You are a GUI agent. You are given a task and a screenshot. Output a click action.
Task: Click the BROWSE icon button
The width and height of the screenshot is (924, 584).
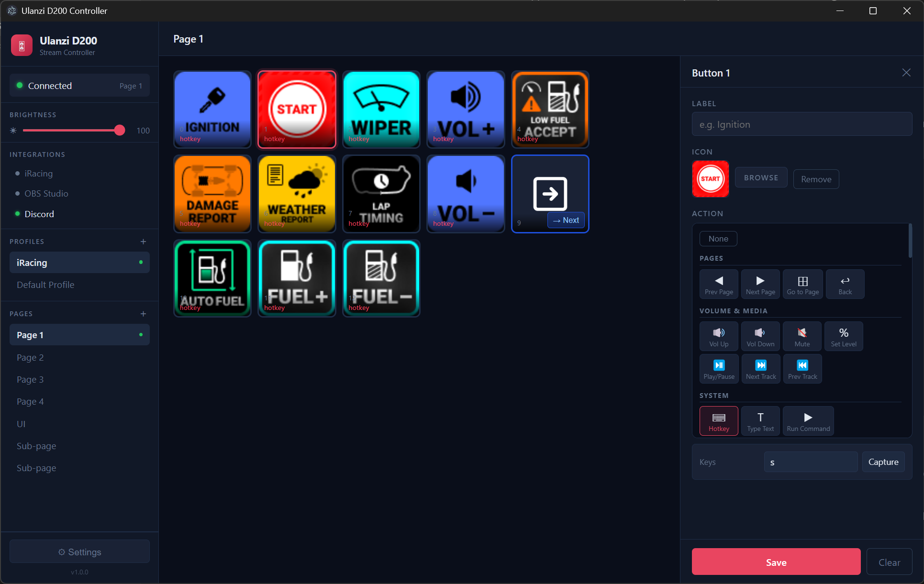tap(761, 177)
